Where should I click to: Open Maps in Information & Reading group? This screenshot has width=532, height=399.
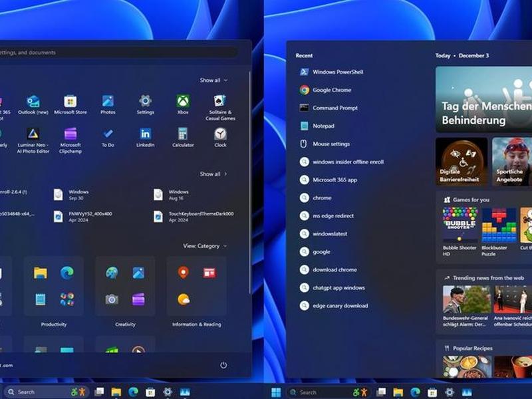click(x=184, y=273)
